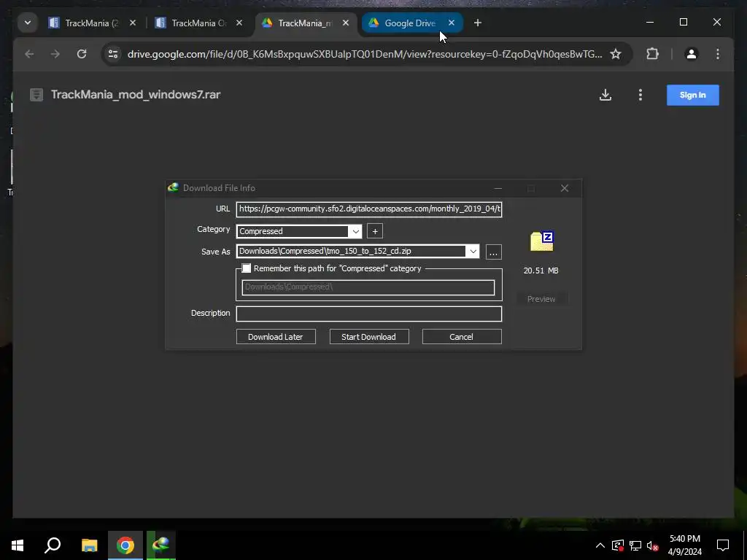Click the URL field in Download File Info

click(369, 209)
